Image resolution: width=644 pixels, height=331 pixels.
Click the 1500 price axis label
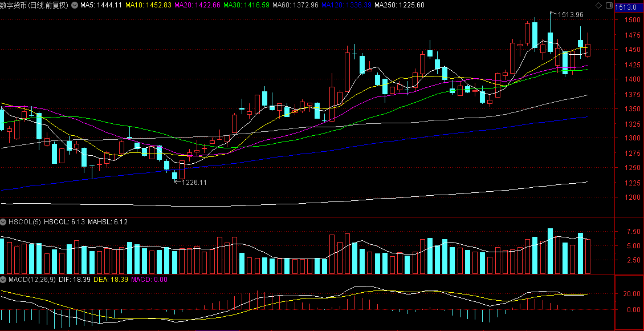coord(633,20)
